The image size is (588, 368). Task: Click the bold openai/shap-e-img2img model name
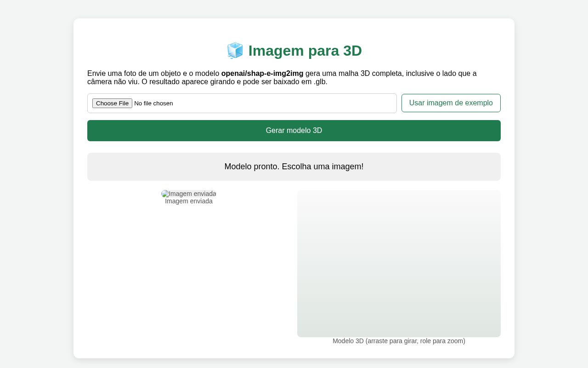coord(262,74)
